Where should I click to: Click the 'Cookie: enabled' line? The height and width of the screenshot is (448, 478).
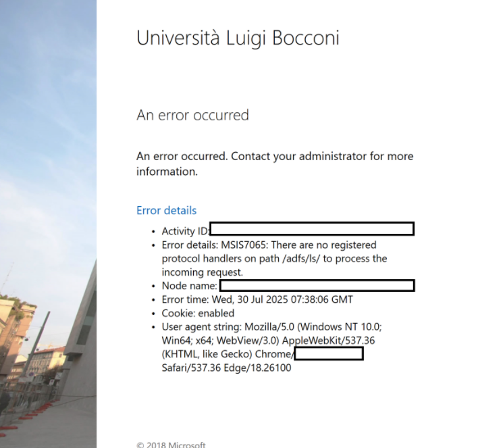point(198,314)
